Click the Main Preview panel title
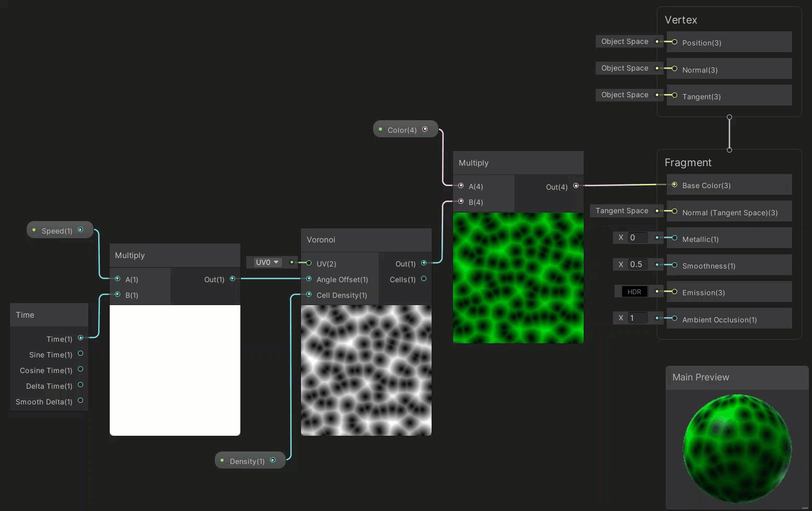The width and height of the screenshot is (812, 511). (701, 377)
